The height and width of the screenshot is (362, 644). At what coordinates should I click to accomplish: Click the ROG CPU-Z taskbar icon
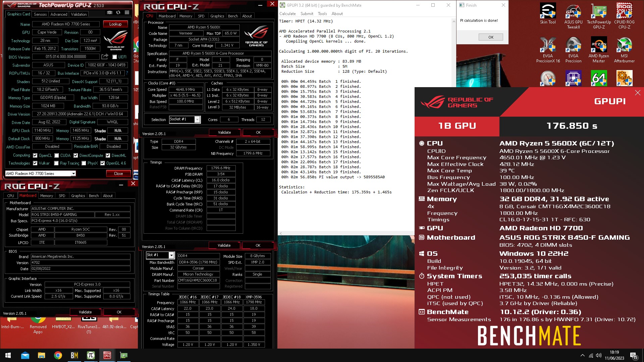[107, 355]
